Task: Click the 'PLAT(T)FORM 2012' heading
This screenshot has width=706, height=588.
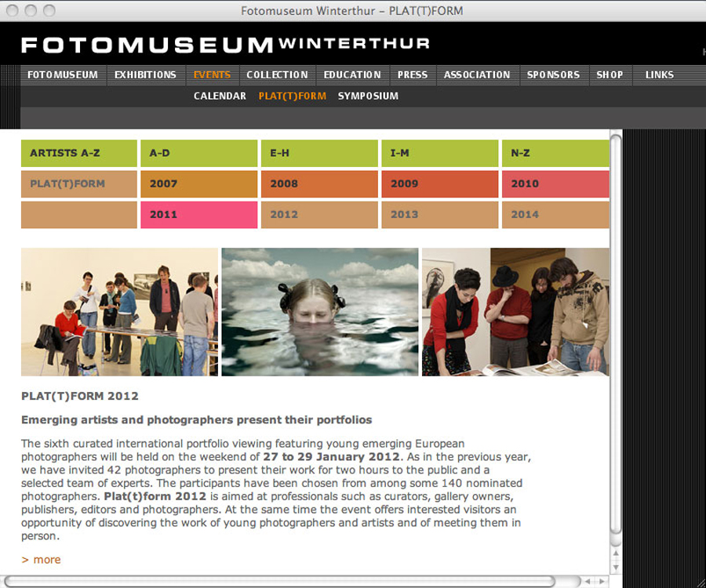Action: point(80,396)
